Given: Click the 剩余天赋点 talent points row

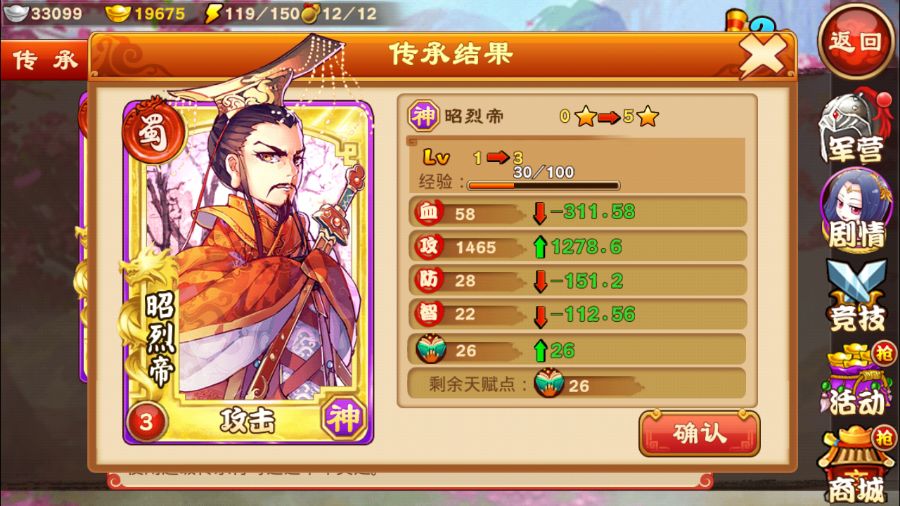Looking at the screenshot, I should point(576,384).
